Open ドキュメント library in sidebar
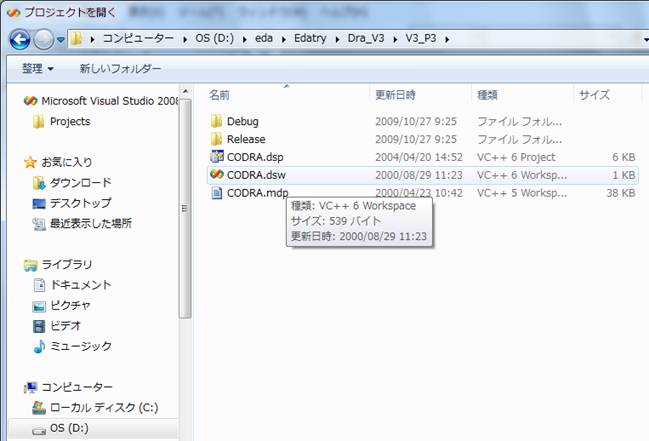This screenshot has height=441, width=649. (x=80, y=285)
